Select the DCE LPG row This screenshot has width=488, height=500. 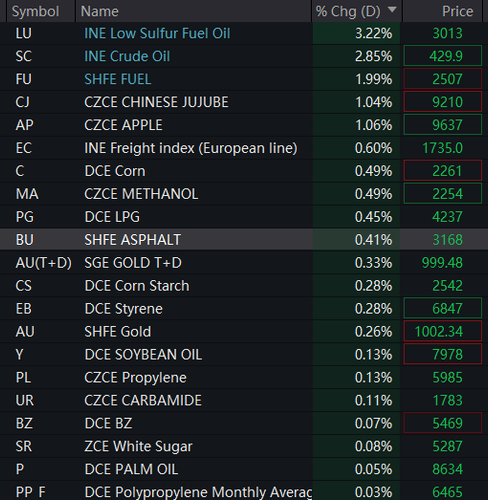(x=244, y=217)
